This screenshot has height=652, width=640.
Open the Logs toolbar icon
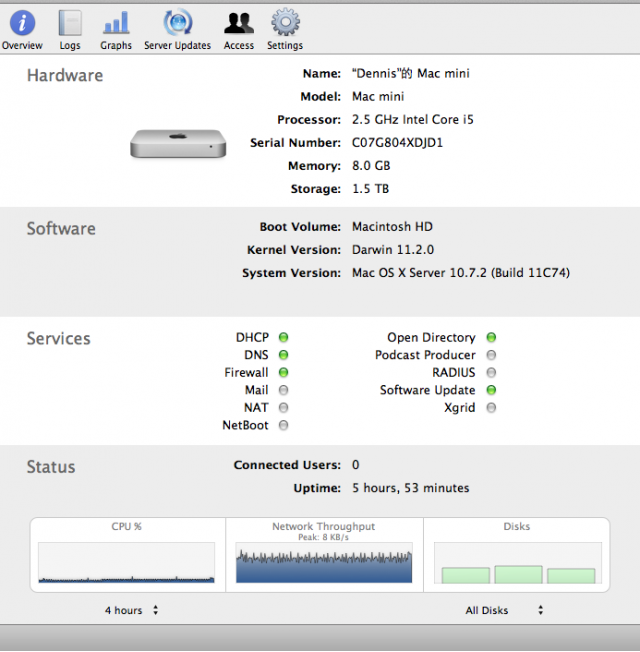(70, 23)
